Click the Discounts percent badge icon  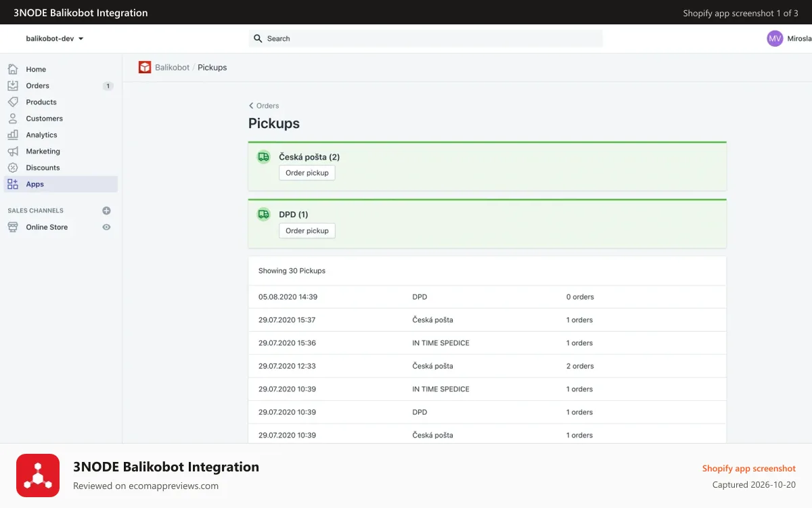coord(13,167)
